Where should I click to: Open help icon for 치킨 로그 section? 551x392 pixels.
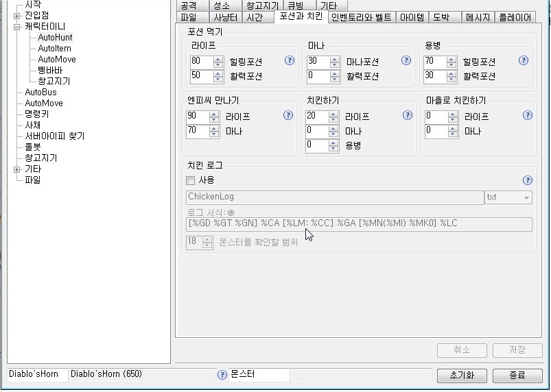[x=528, y=180]
